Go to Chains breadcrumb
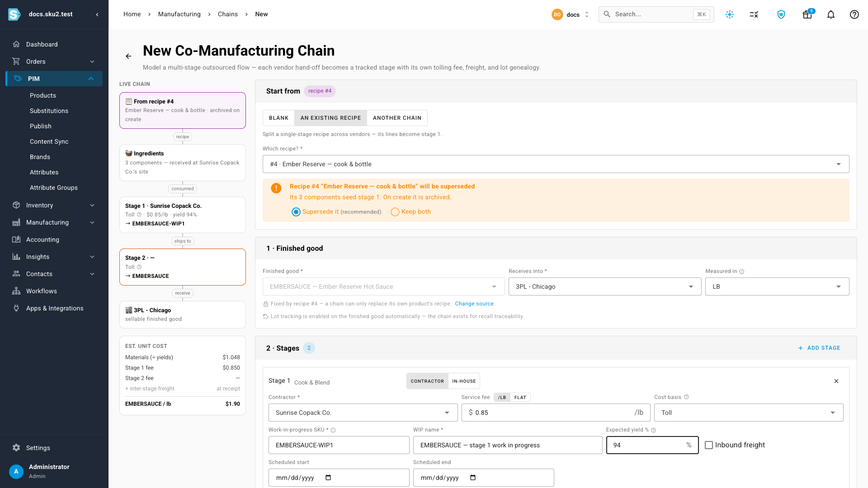Viewport: 868px width, 488px height. pyautogui.click(x=227, y=14)
